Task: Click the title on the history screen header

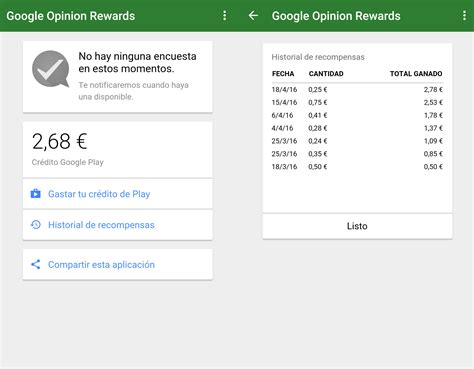Action: [x=336, y=16]
